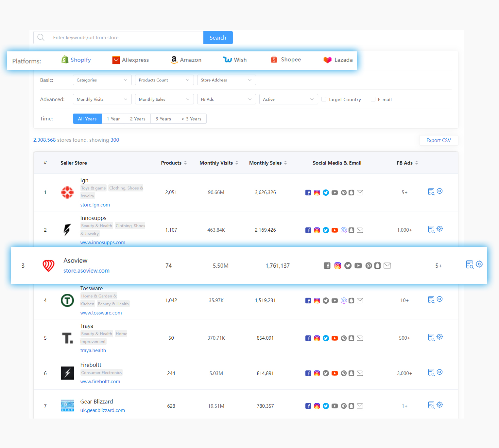
Task: Open Tossware's Pinterest icon
Action: (344, 300)
